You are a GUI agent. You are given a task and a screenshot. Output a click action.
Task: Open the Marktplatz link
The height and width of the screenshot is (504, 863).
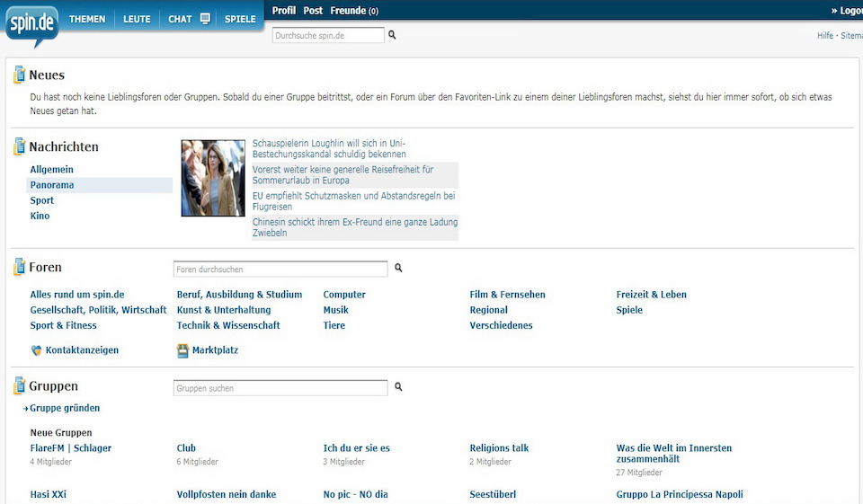(x=215, y=350)
